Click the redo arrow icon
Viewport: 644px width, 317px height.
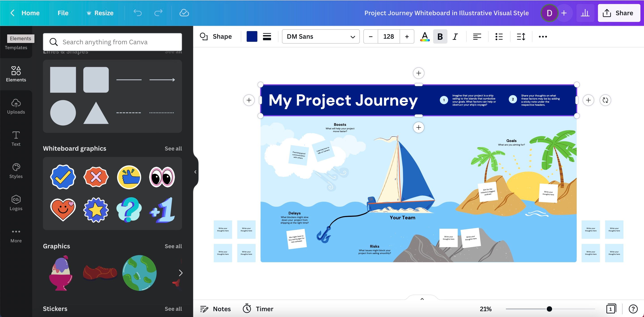[x=158, y=13]
